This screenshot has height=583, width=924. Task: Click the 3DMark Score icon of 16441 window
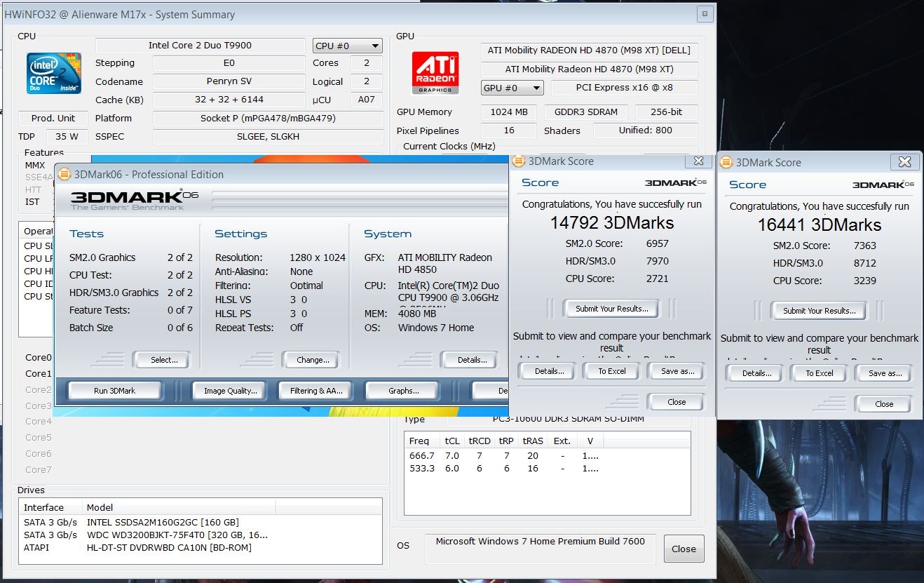click(x=726, y=162)
